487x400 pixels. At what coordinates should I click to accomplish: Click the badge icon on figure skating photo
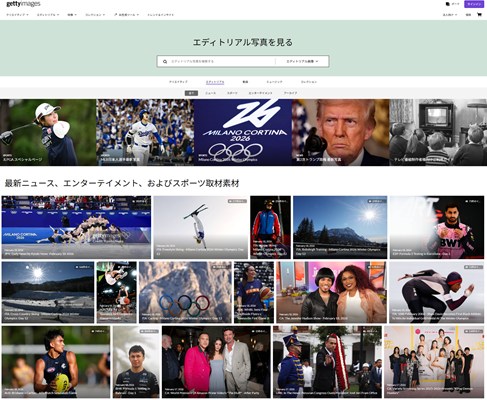click(x=141, y=201)
